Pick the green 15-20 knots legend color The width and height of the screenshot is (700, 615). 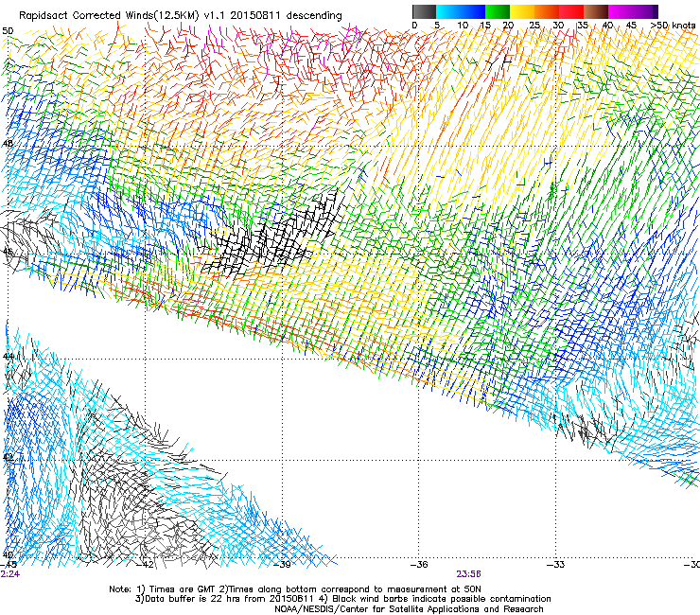pos(498,11)
